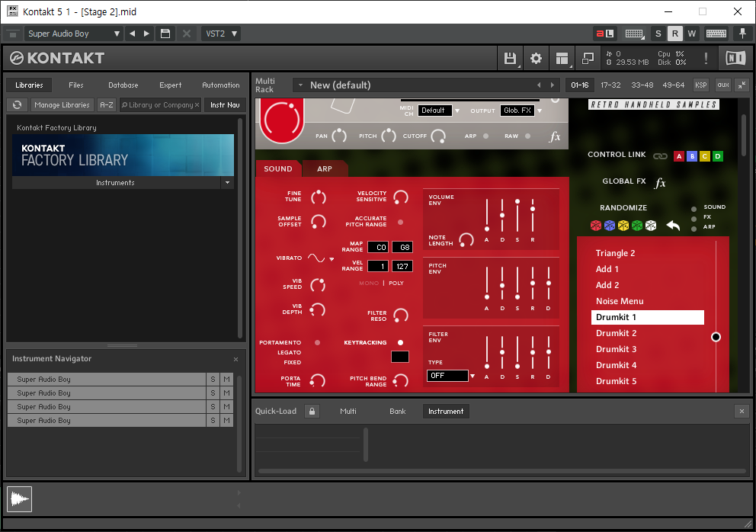
Task: Click Manage Libraries button
Action: click(x=62, y=104)
